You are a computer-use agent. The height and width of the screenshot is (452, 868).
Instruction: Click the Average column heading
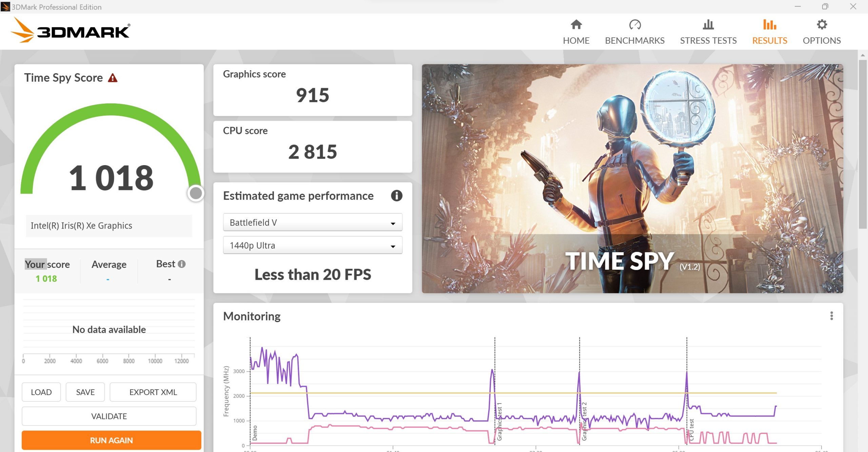[109, 264]
